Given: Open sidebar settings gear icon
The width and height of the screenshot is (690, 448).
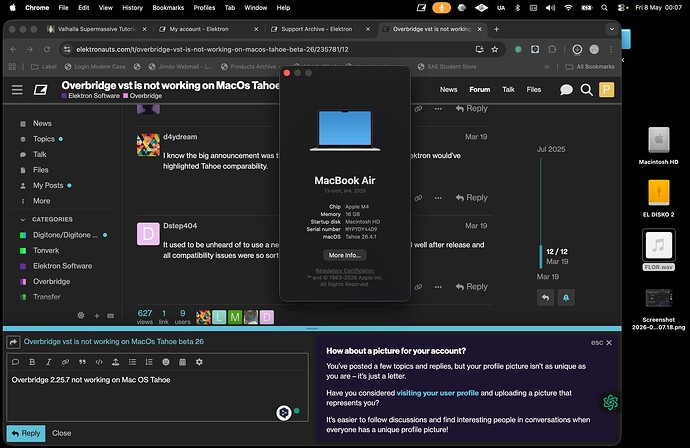Looking at the screenshot, I should pyautogui.click(x=81, y=316).
